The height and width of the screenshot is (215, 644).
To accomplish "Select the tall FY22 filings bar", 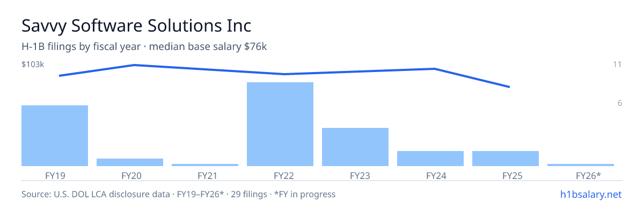I will click(280, 124).
